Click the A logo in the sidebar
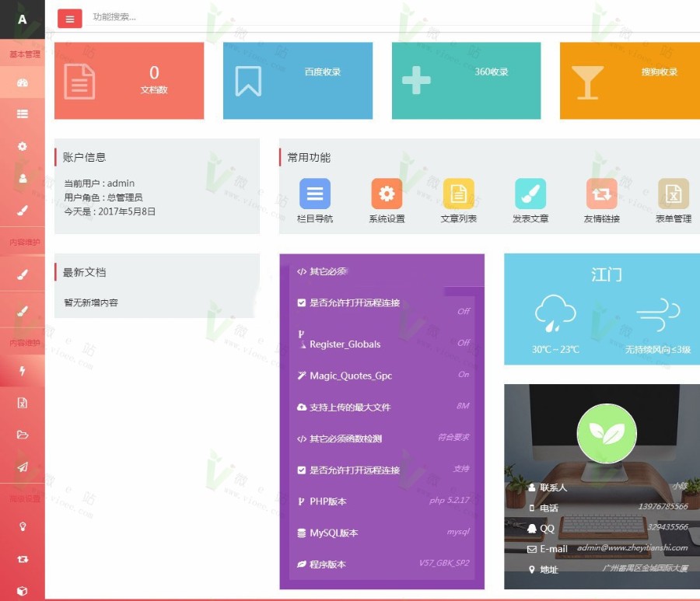The image size is (700, 601). (x=23, y=19)
